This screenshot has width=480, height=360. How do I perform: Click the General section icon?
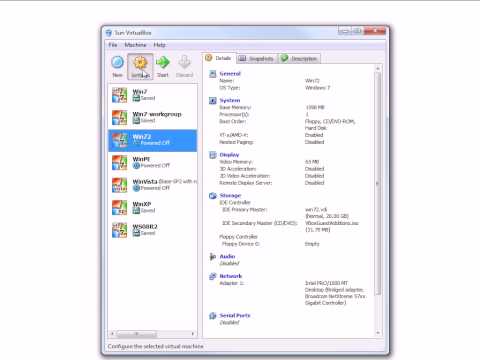pos(213,74)
